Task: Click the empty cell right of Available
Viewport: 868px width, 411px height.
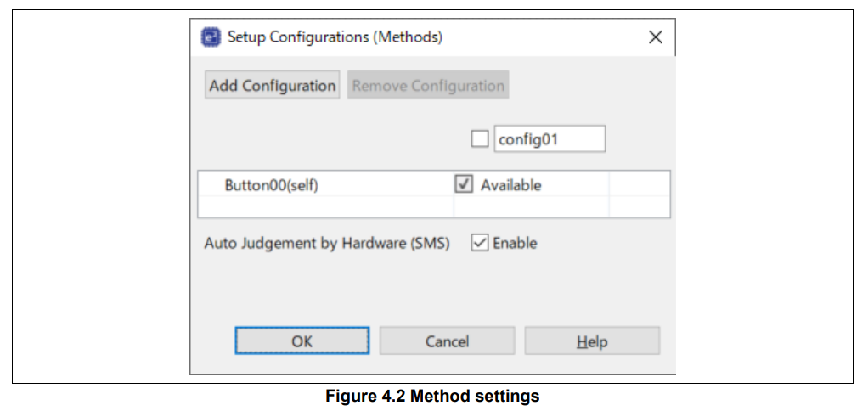Action: pyautogui.click(x=639, y=185)
